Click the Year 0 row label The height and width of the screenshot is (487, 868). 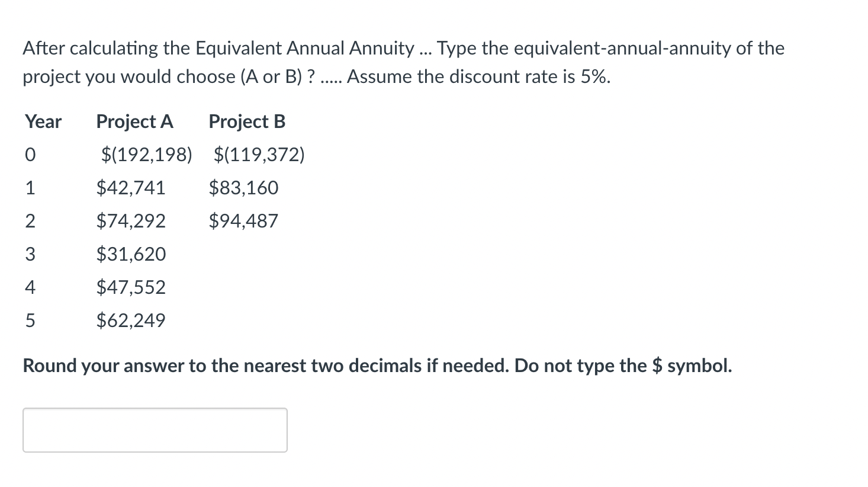pos(30,154)
